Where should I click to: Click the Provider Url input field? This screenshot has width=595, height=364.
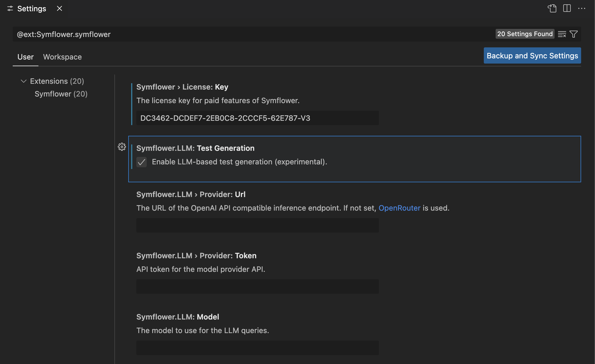tap(258, 225)
